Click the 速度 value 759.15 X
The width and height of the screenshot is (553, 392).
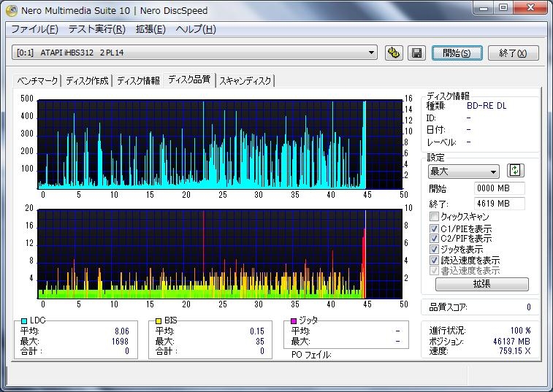click(514, 351)
